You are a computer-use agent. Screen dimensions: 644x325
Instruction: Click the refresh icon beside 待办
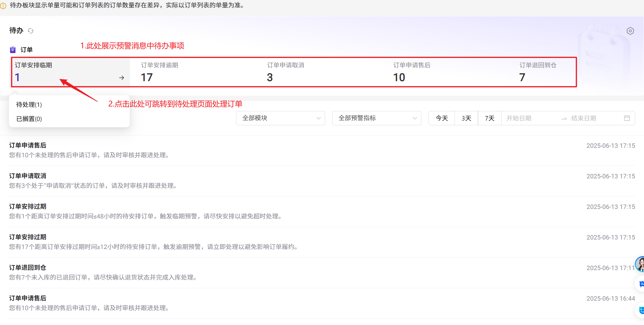[31, 31]
